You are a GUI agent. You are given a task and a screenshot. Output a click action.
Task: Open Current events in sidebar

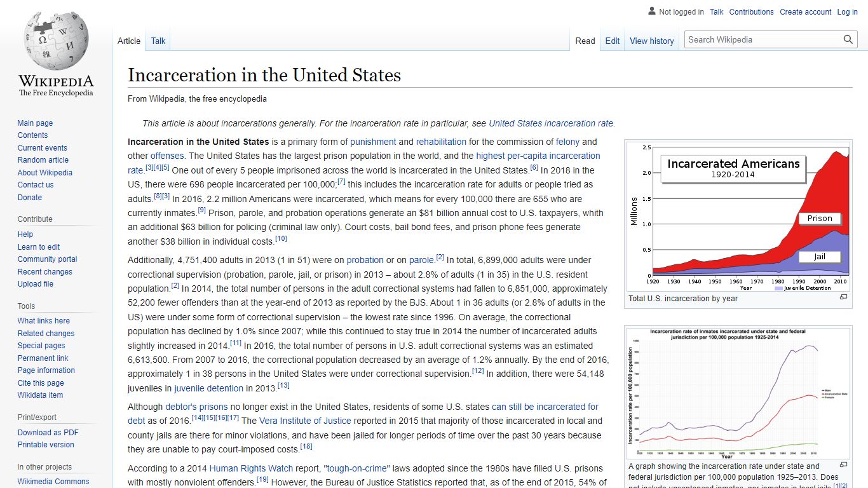(x=42, y=148)
